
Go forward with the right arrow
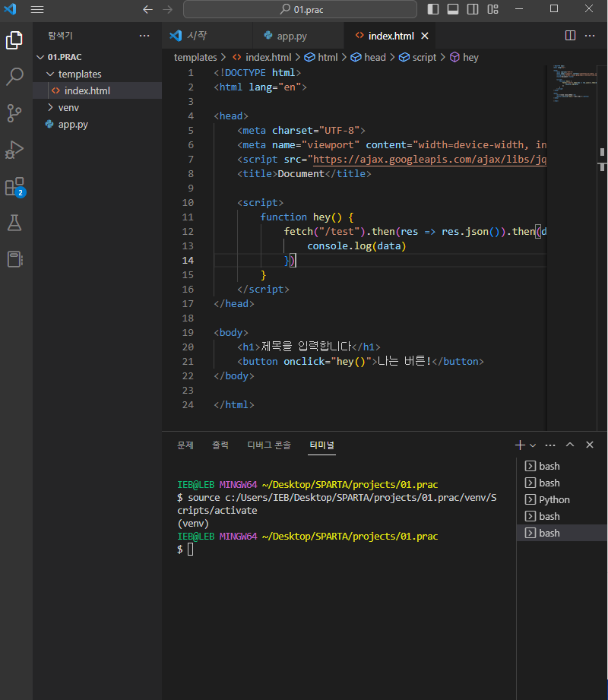click(167, 9)
